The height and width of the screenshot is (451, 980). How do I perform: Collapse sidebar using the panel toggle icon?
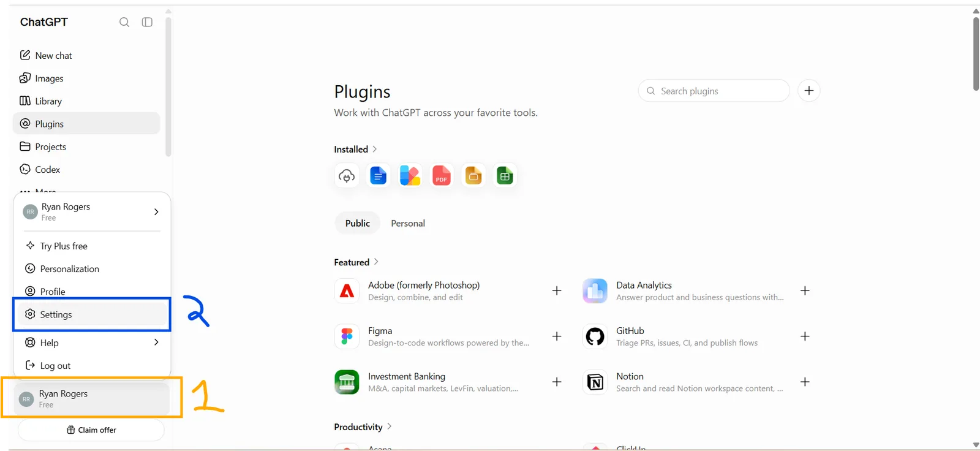147,22
